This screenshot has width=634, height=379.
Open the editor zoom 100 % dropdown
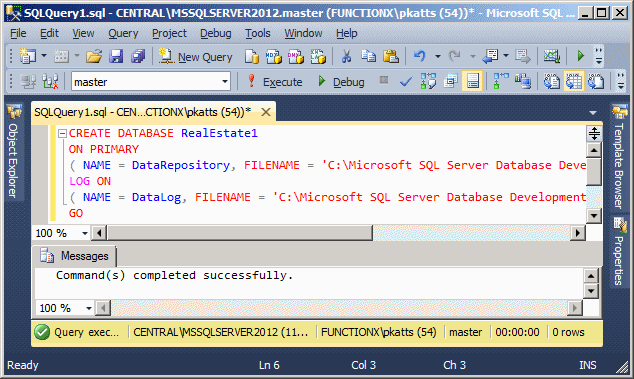click(x=85, y=233)
